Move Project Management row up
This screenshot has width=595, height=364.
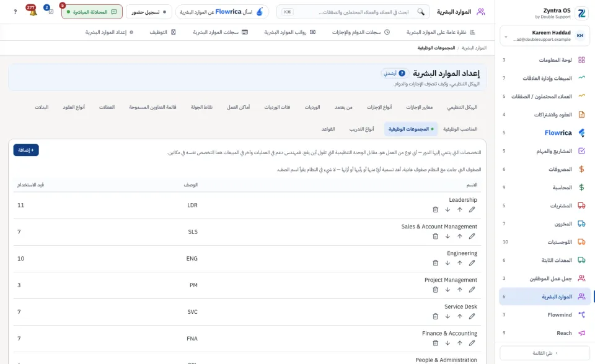tap(459, 290)
